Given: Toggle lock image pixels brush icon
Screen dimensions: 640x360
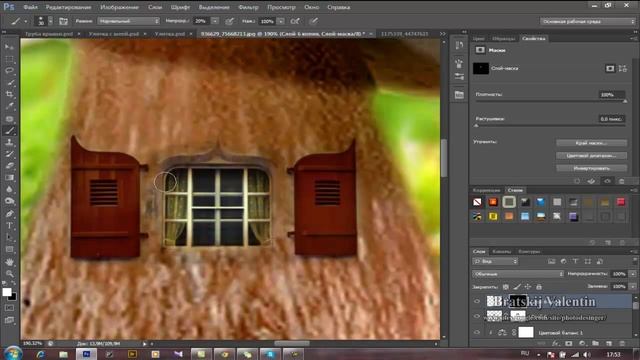Looking at the screenshot, I should tap(517, 287).
